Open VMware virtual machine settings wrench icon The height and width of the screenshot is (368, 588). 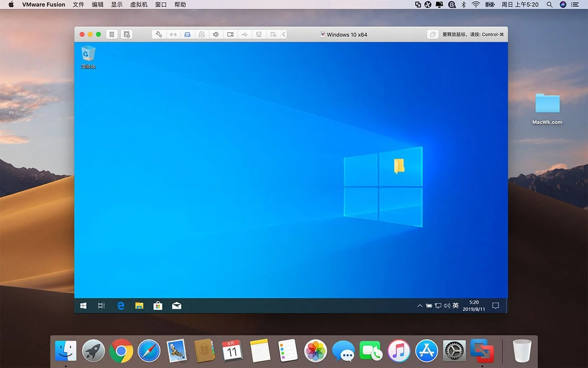(x=158, y=34)
